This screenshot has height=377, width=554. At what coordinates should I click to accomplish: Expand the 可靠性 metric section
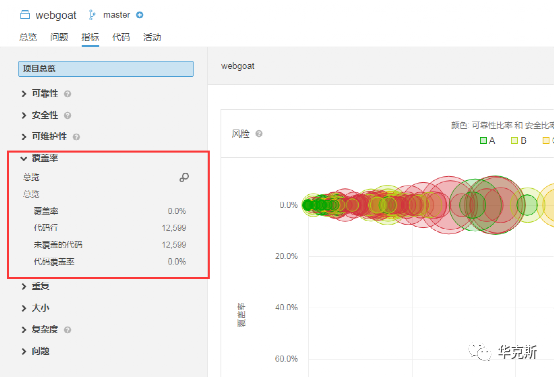point(45,94)
